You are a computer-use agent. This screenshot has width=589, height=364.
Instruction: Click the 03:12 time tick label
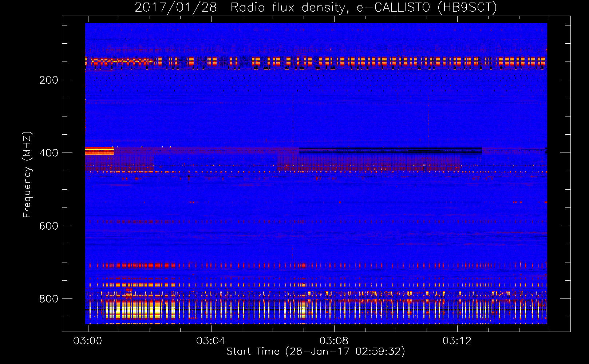(x=457, y=341)
